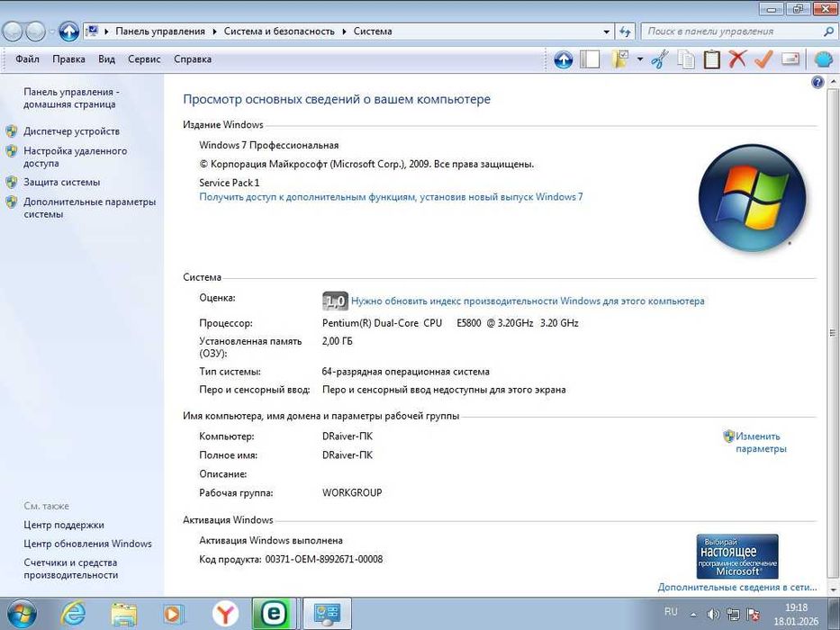Click in Поиск в панели управления field
Image resolution: width=840 pixels, height=630 pixels.
click(x=731, y=31)
